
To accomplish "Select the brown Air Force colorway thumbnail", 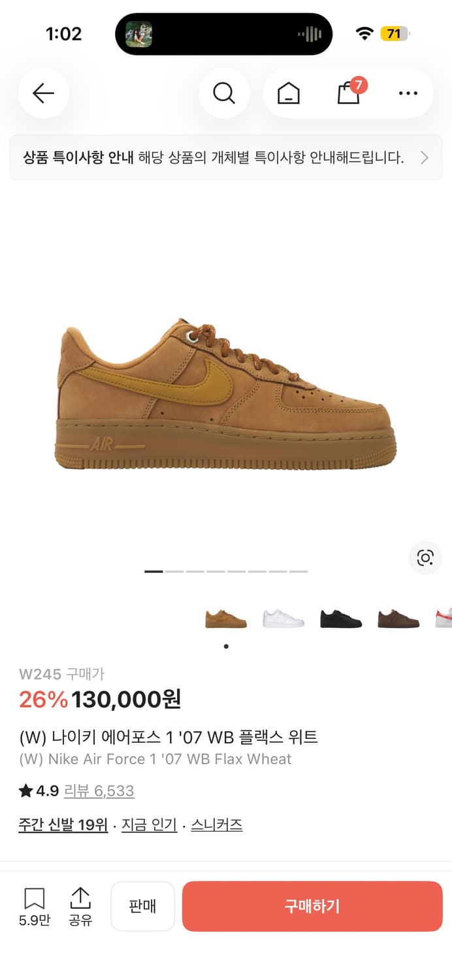I will pyautogui.click(x=398, y=618).
